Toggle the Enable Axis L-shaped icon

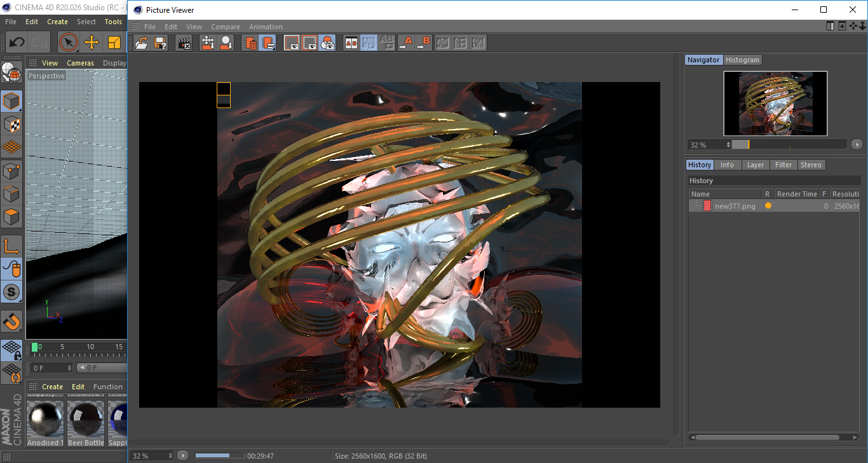point(11,246)
